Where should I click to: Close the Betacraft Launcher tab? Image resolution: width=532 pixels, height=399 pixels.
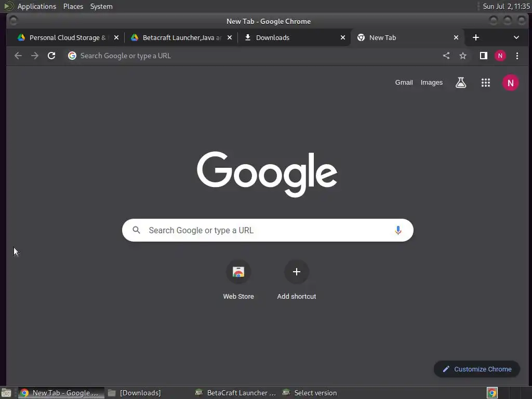tap(230, 37)
